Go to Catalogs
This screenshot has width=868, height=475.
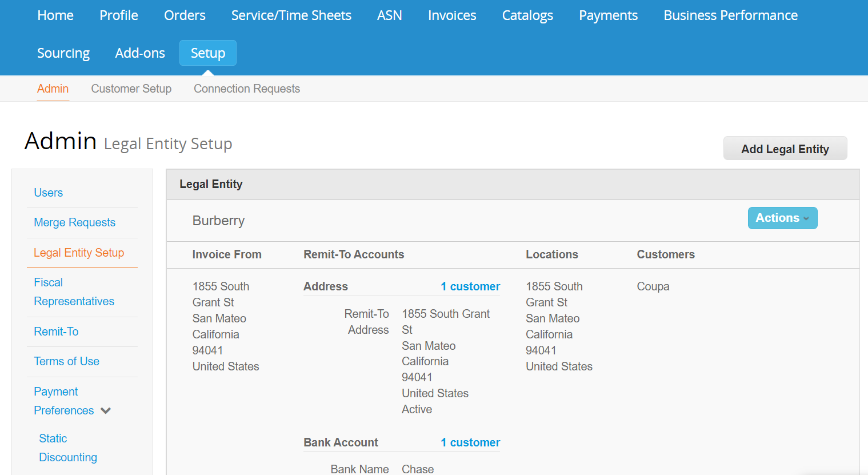pos(527,15)
